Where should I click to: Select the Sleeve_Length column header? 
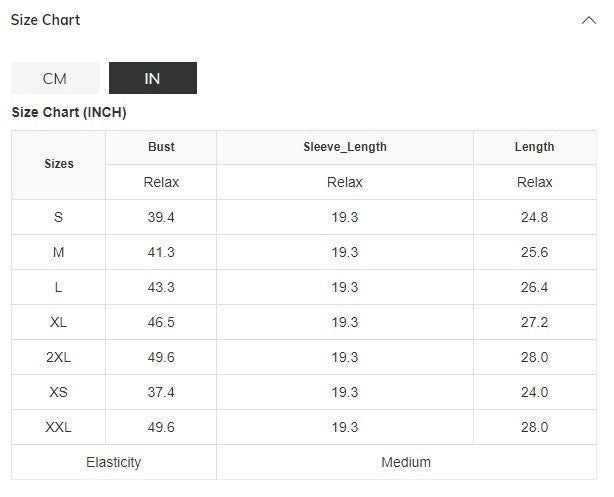tap(345, 147)
